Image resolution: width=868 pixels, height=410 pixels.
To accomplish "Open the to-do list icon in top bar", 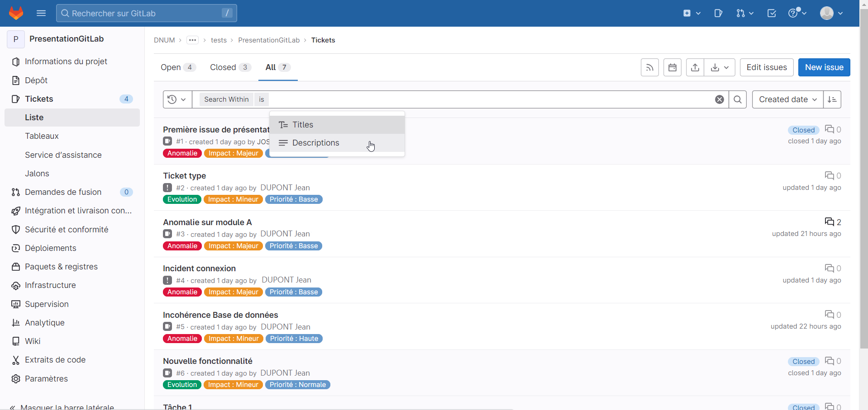I will point(772,13).
